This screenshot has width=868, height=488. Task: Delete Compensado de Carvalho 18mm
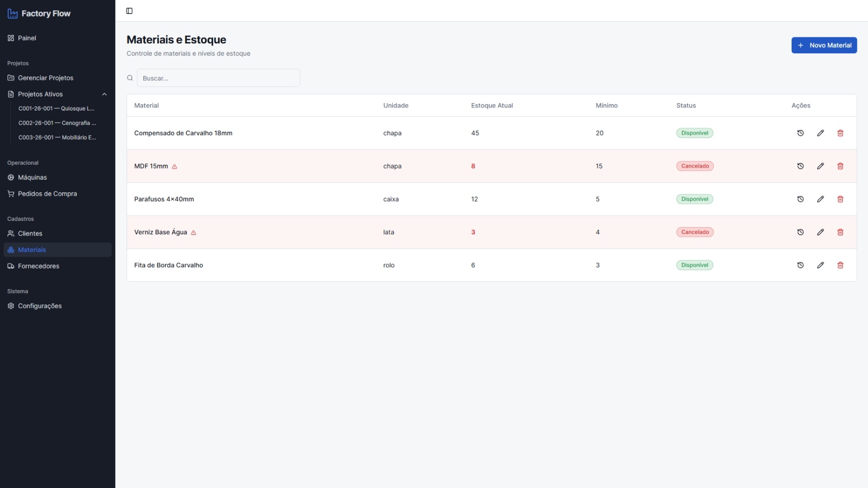click(840, 133)
